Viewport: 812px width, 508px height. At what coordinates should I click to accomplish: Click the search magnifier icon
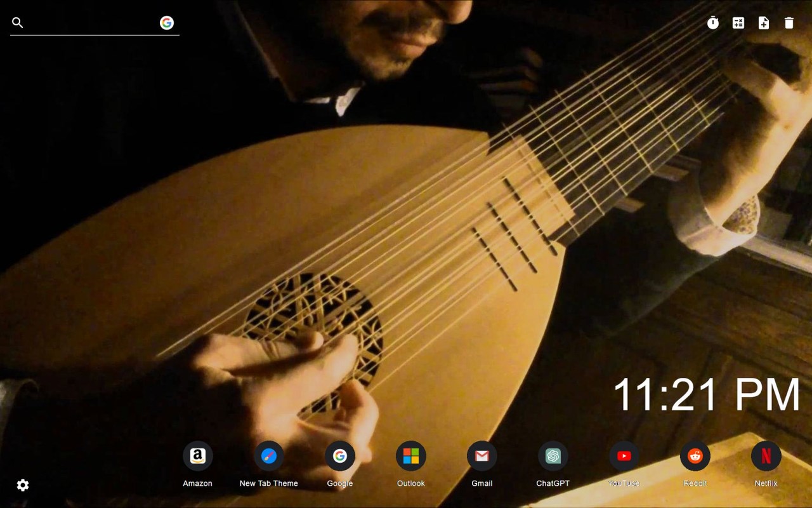click(x=18, y=23)
